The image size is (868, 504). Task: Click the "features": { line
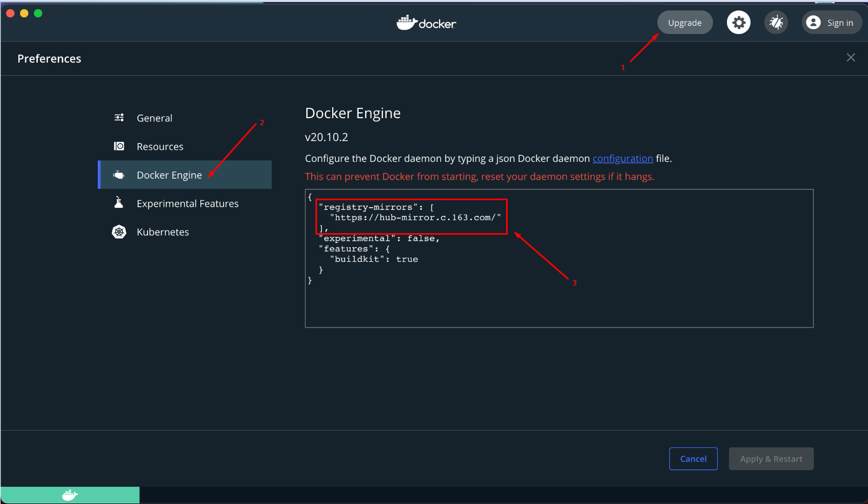354,249
